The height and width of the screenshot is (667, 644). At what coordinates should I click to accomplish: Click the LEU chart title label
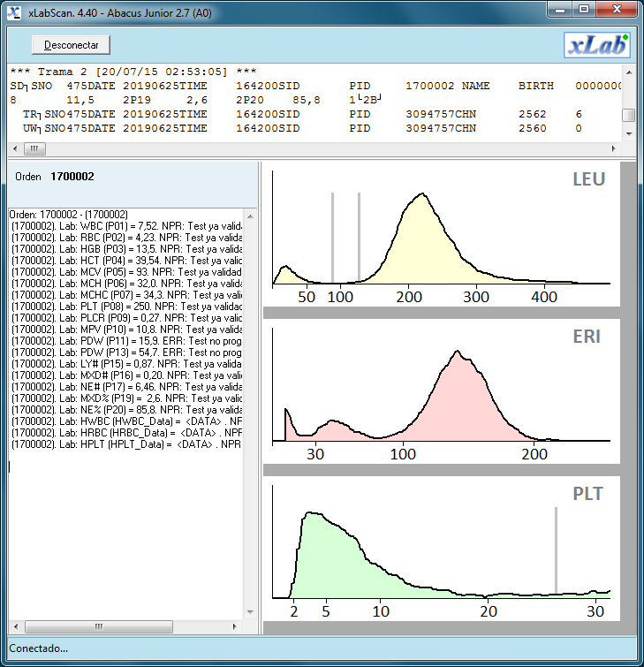[588, 179]
